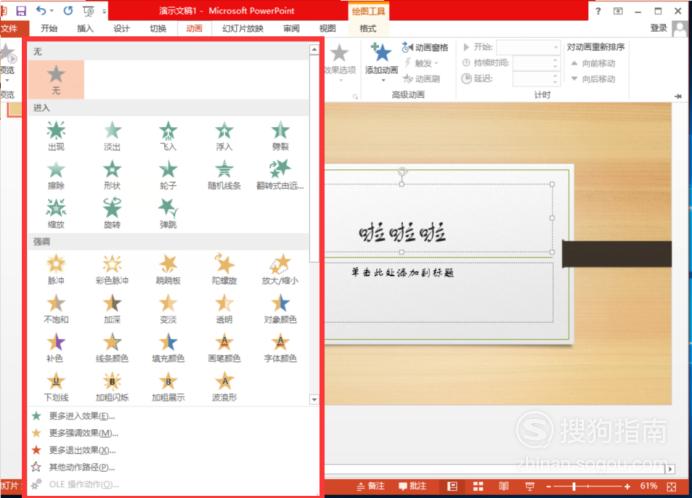Apply the 字体颜色 font color effect

click(280, 347)
